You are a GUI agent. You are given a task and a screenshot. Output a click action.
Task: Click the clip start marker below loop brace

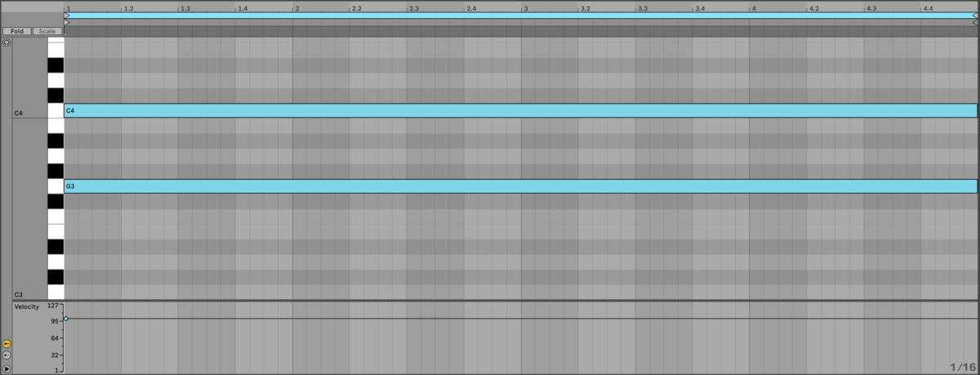coord(67,22)
